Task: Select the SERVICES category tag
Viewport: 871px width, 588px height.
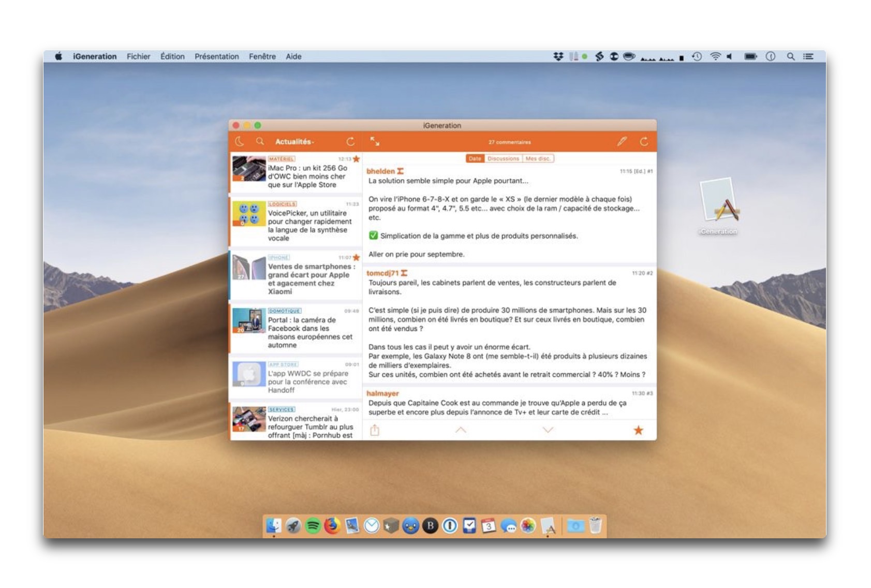Action: tap(282, 409)
